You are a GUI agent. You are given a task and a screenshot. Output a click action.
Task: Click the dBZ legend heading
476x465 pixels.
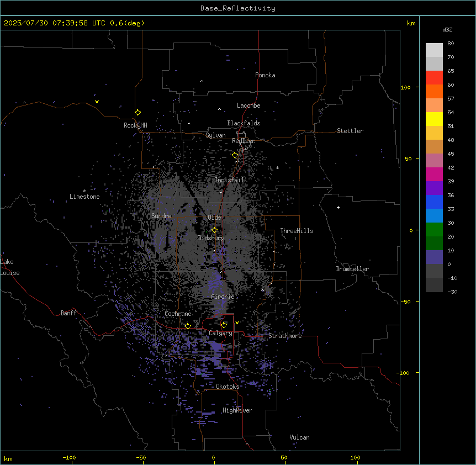point(447,29)
